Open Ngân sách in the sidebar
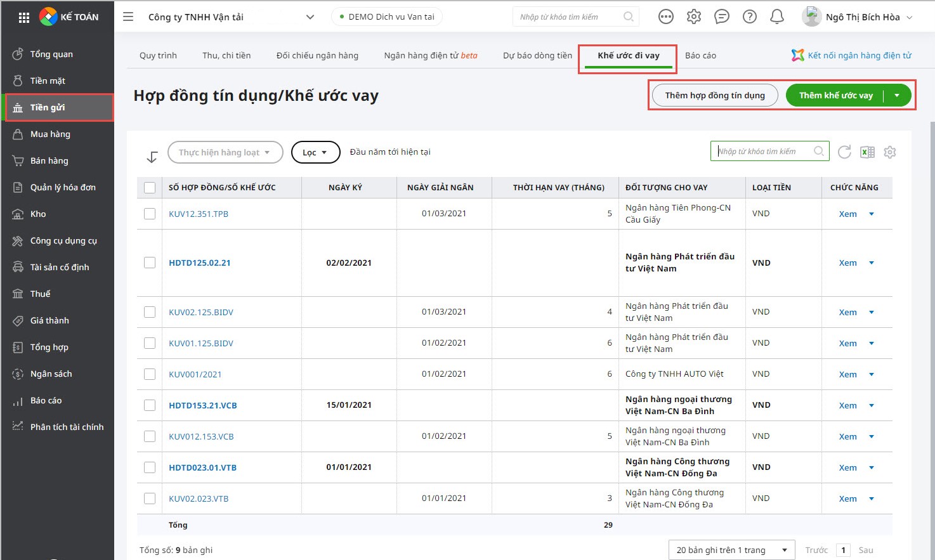The width and height of the screenshot is (935, 560). click(x=57, y=374)
